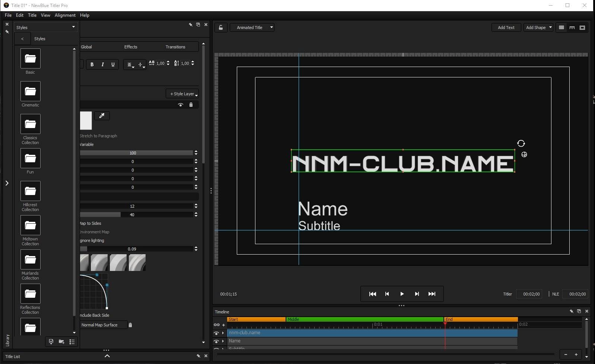
Task: Open the Alignment menu
Action: coord(65,15)
